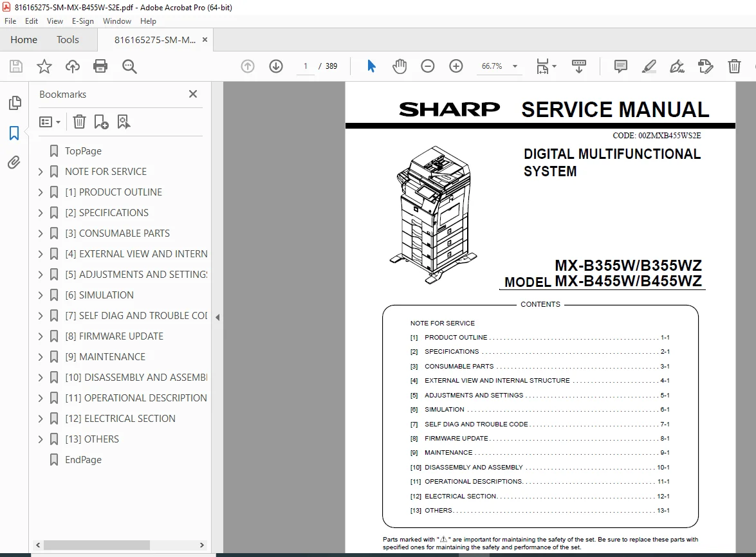Click the bookmarks horizontal scrollbar thumb
The height and width of the screenshot is (557, 756).
click(x=97, y=545)
